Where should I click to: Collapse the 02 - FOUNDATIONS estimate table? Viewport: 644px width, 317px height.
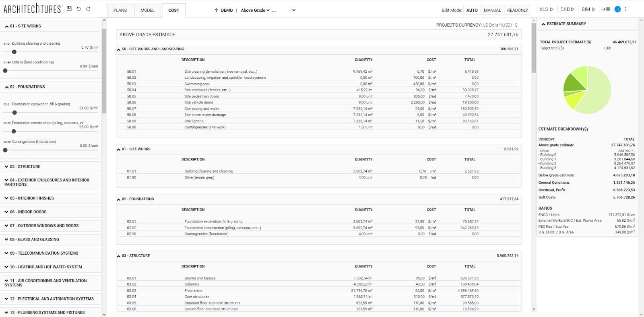119,199
